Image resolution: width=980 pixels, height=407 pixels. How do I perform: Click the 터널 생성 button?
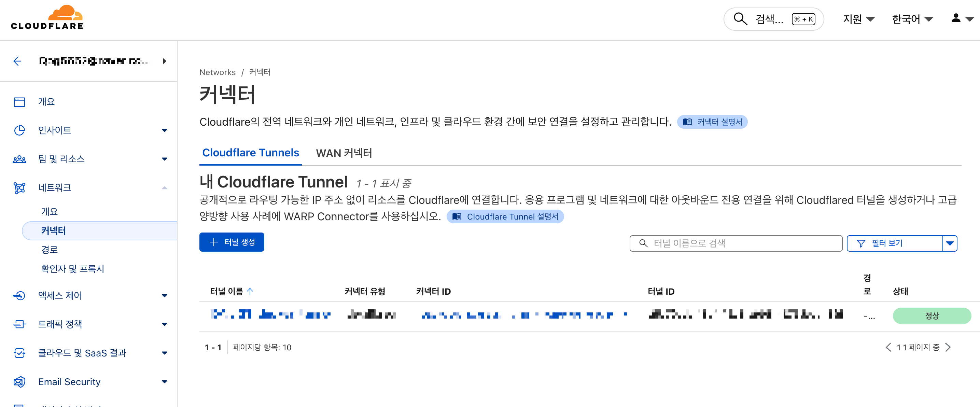(231, 242)
